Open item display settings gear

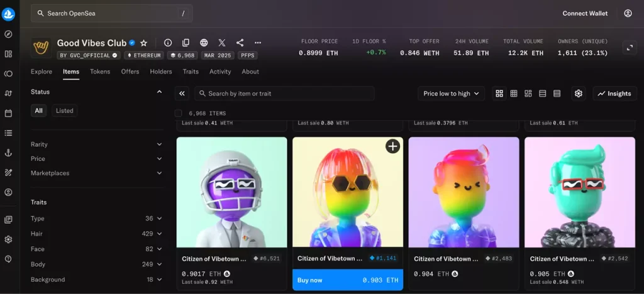tap(579, 94)
